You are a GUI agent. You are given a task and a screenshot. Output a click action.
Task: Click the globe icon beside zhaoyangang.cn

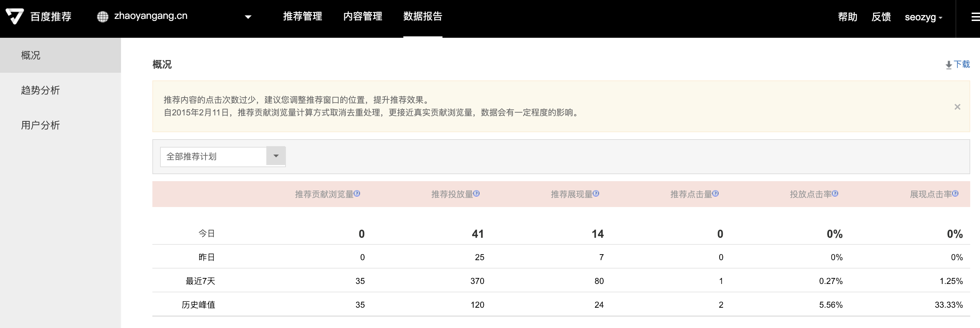[102, 17]
